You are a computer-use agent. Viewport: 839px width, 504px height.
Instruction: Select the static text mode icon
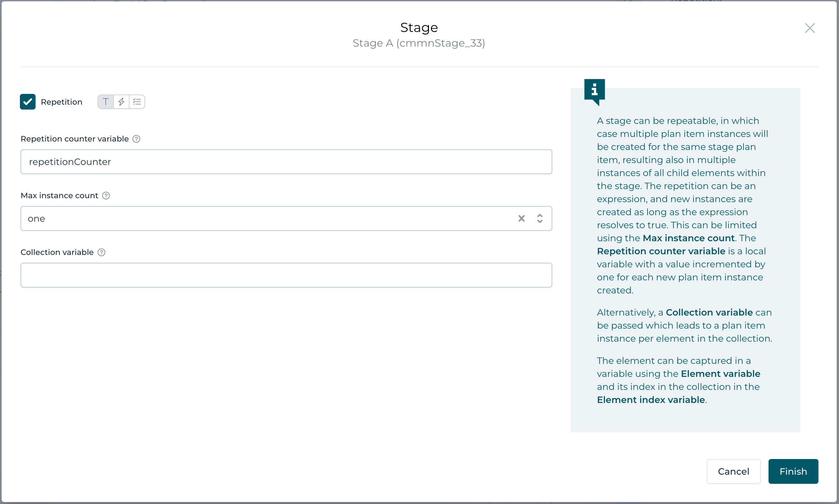point(106,102)
